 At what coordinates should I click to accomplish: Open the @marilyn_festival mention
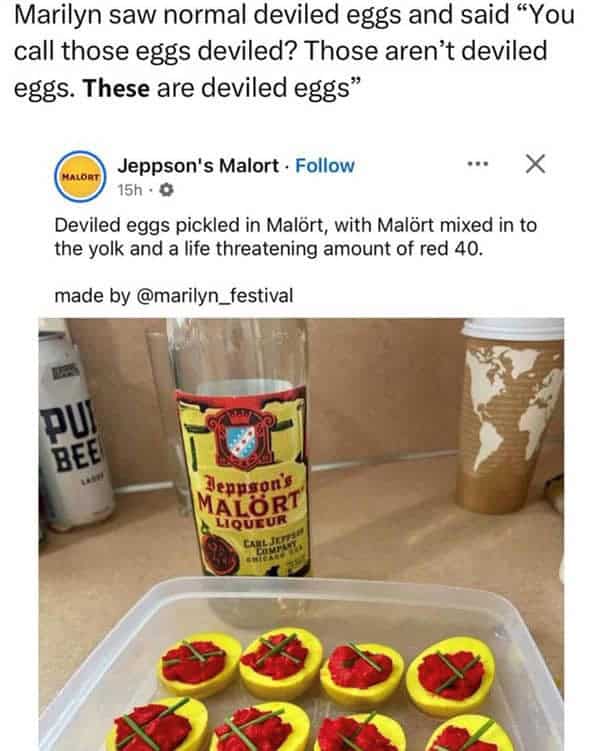tap(215, 296)
